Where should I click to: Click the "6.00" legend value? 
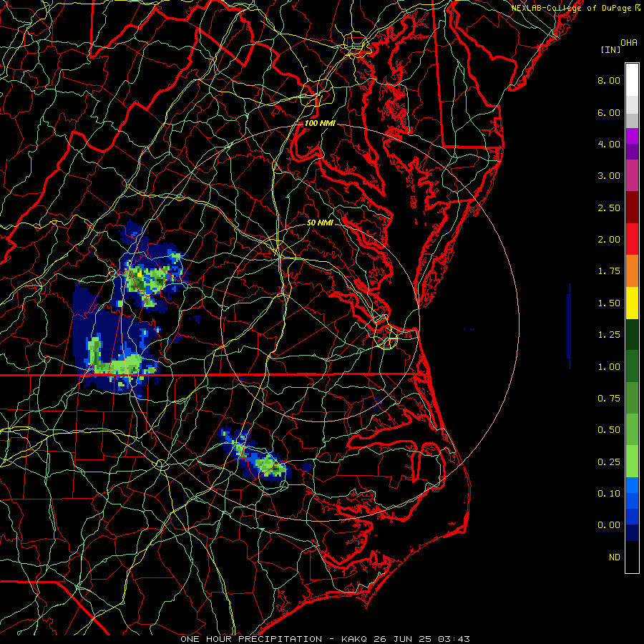(609, 112)
